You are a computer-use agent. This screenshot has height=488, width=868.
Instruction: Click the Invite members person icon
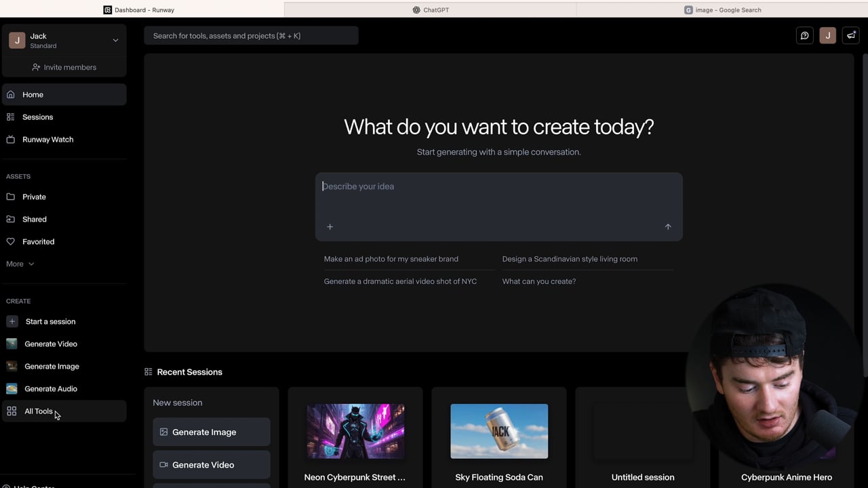pos(37,68)
